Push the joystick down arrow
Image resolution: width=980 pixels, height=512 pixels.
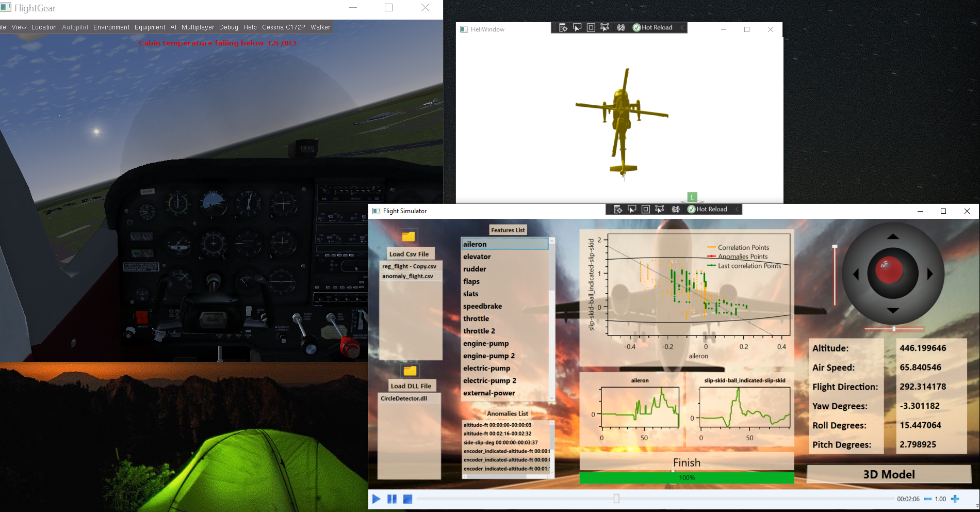click(x=893, y=311)
